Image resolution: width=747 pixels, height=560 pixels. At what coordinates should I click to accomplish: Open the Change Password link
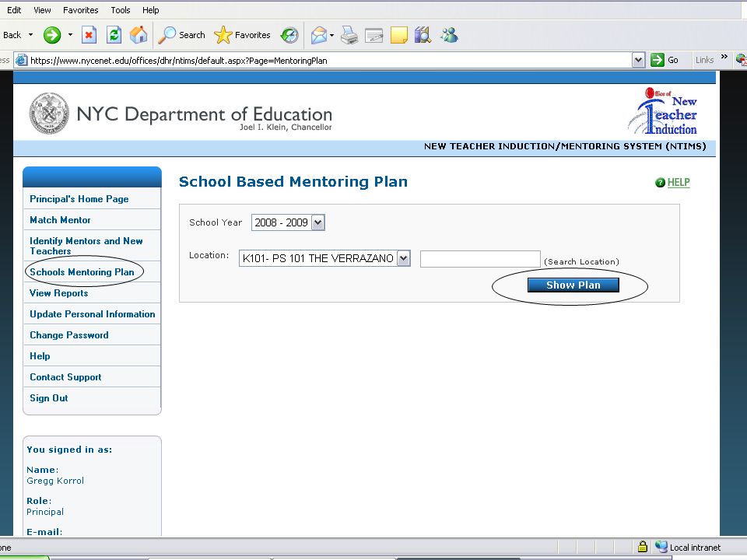tap(69, 334)
